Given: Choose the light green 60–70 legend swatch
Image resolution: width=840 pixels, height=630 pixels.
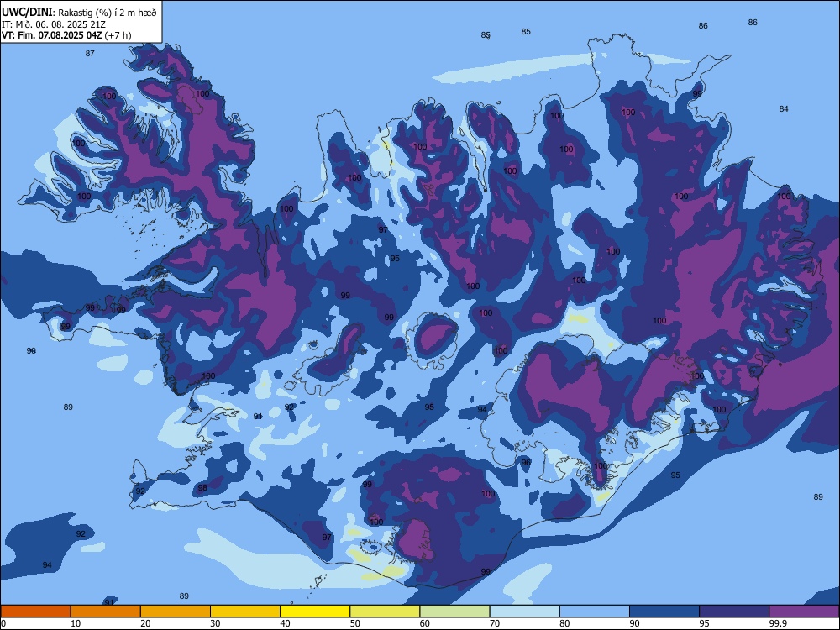Looking at the screenshot, I should (454, 612).
